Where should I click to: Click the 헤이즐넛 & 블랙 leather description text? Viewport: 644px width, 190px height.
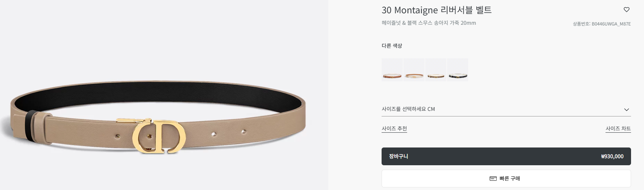tap(429, 23)
